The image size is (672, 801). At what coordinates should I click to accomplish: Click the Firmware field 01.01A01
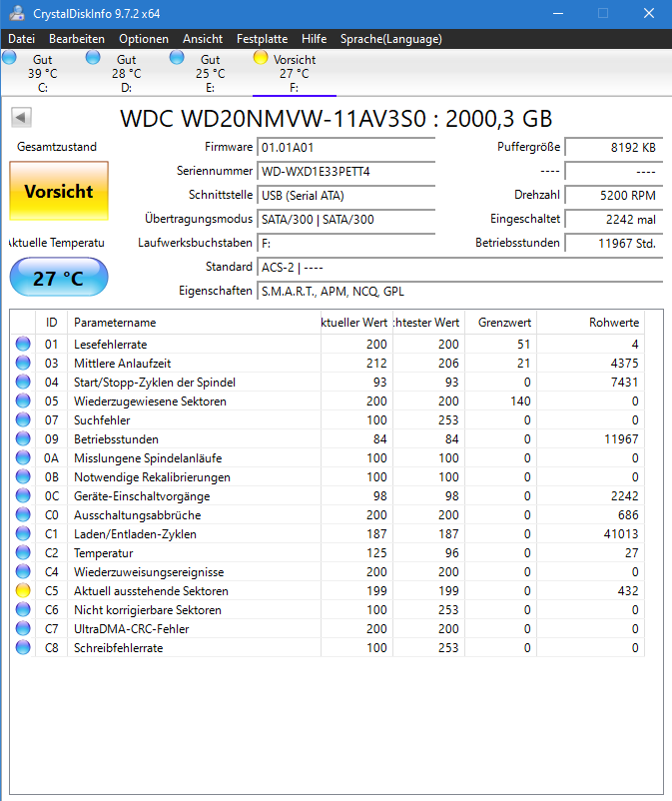[x=346, y=148]
